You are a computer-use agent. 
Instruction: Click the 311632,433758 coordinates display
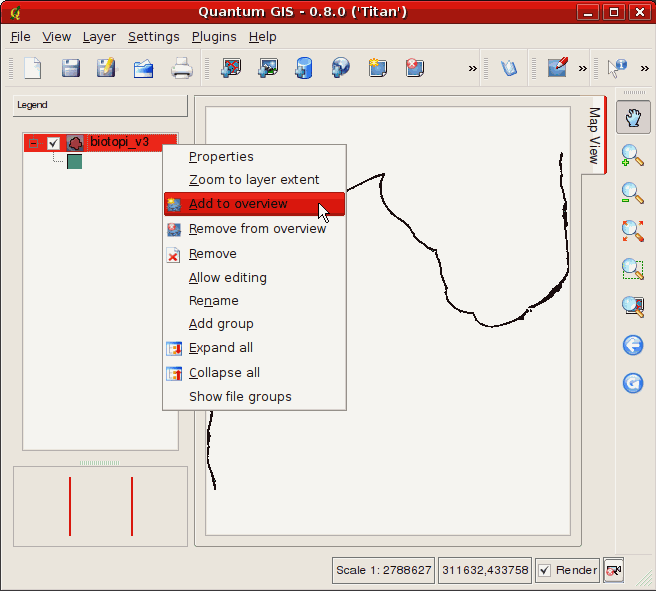[485, 570]
